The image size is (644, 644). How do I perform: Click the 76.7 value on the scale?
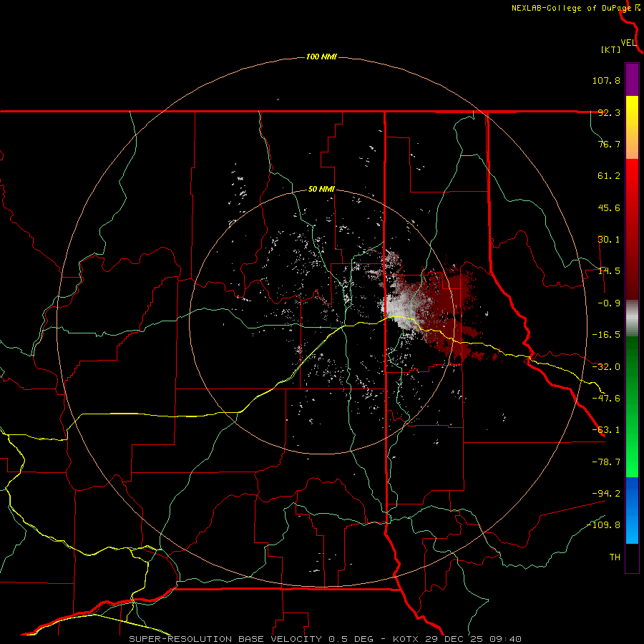point(609,144)
